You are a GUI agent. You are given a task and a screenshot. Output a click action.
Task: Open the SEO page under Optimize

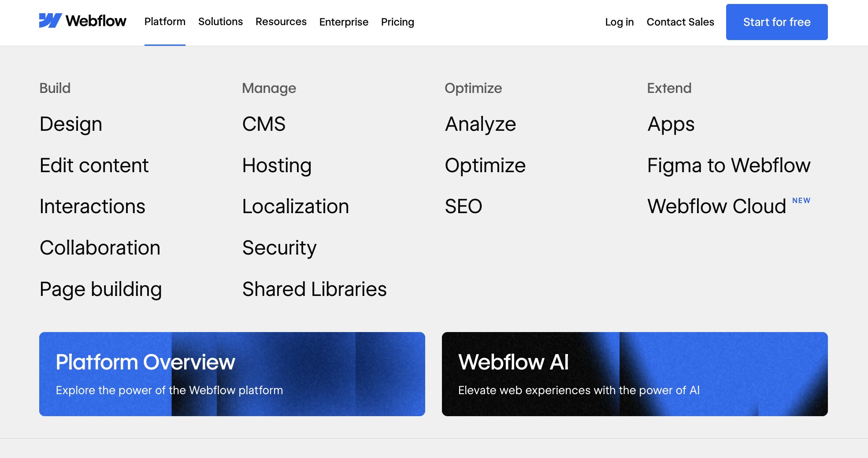[x=464, y=206]
